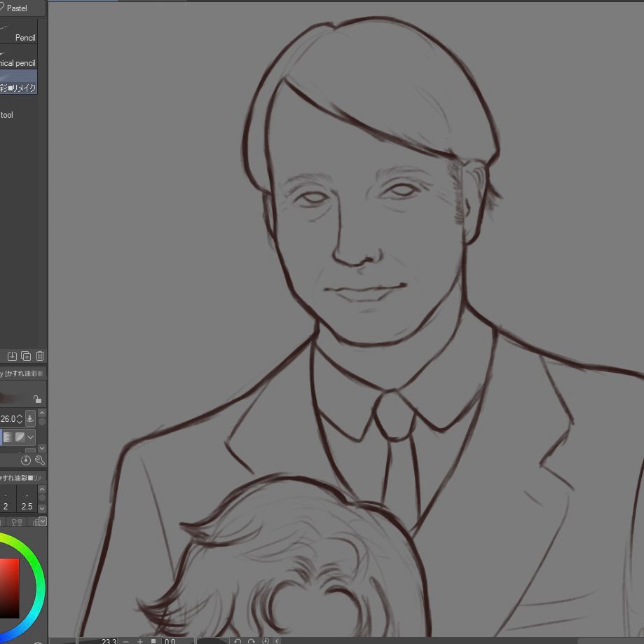644x644 pixels.
Task: Select the mechanical pencil sub tool
Action: [x=18, y=57]
